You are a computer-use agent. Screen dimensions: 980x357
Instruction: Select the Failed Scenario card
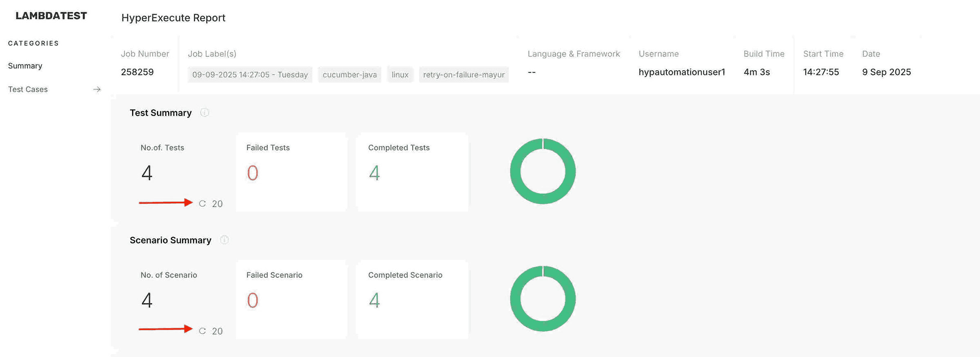click(x=291, y=299)
